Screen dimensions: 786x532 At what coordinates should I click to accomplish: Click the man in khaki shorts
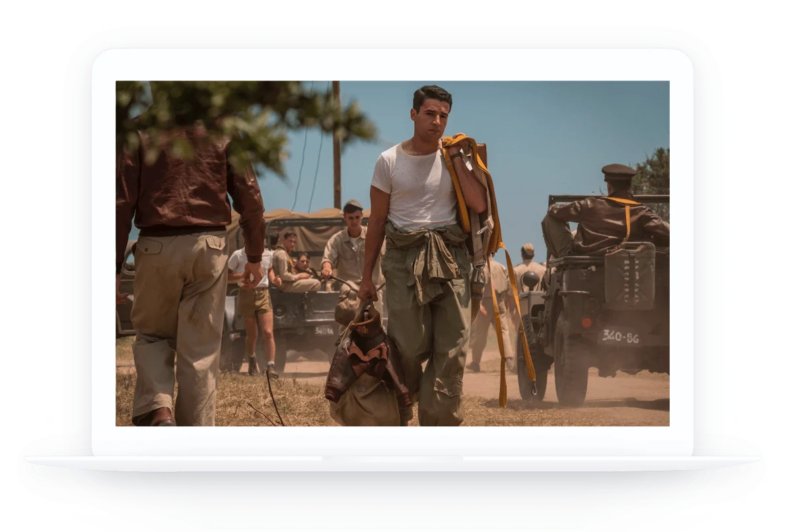(x=254, y=297)
